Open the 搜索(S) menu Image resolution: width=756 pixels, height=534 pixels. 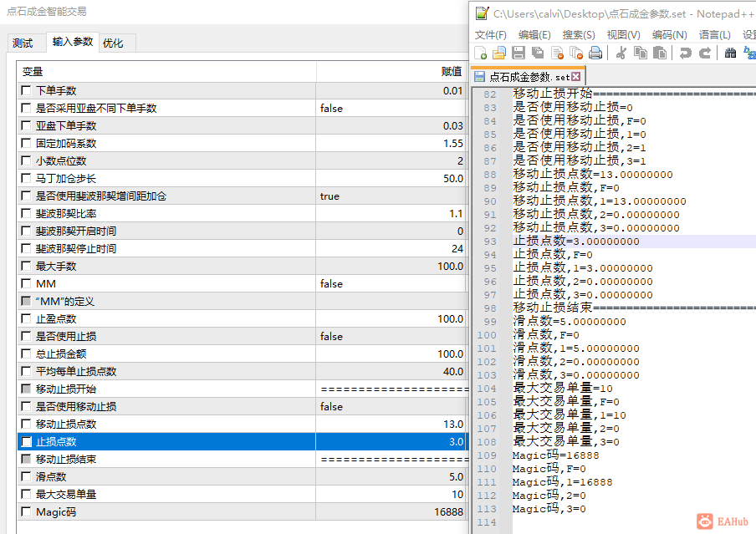[x=579, y=34]
